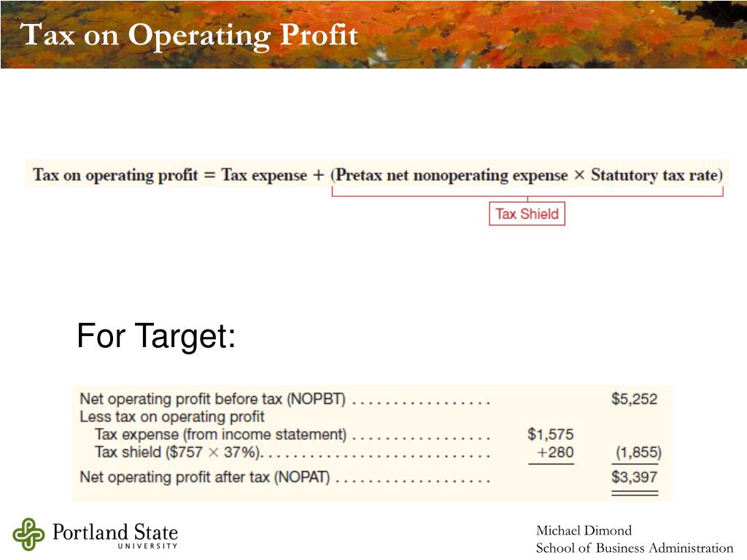This screenshot has height=560, width=747.
Task: Click the "Tax shield ($757 × 37%)" label
Action: (x=179, y=452)
